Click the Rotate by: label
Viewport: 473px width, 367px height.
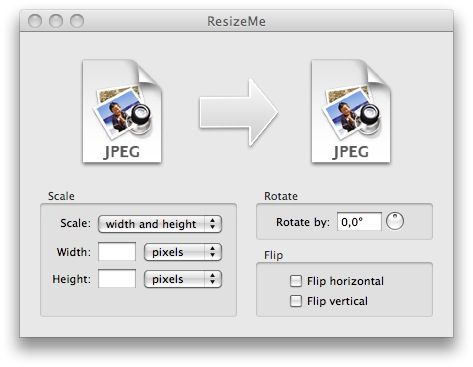[303, 222]
